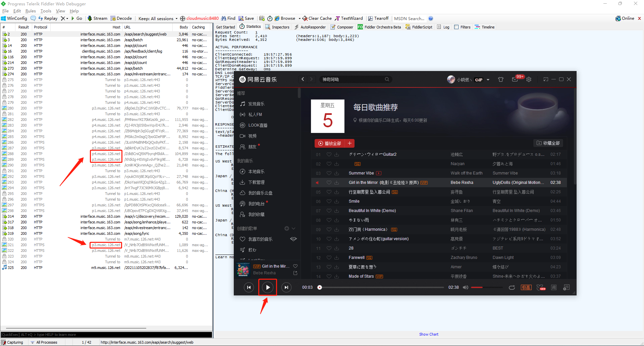
Task: Open 视频 in NetEase sidebar
Action: coord(252,136)
